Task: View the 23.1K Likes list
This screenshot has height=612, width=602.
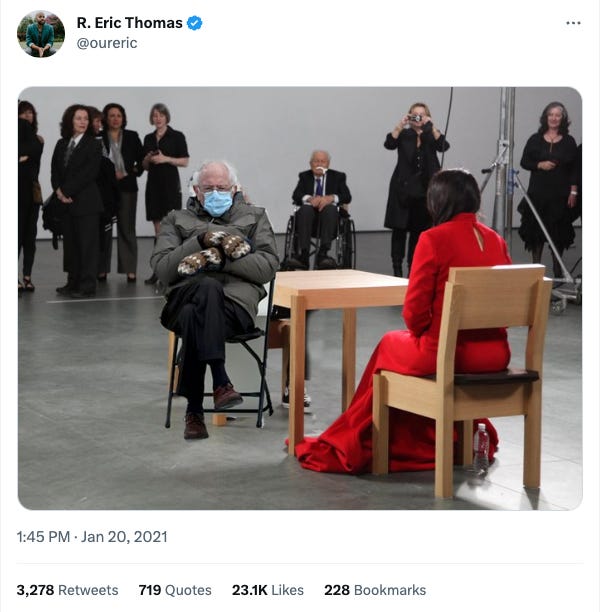Action: tap(268, 590)
